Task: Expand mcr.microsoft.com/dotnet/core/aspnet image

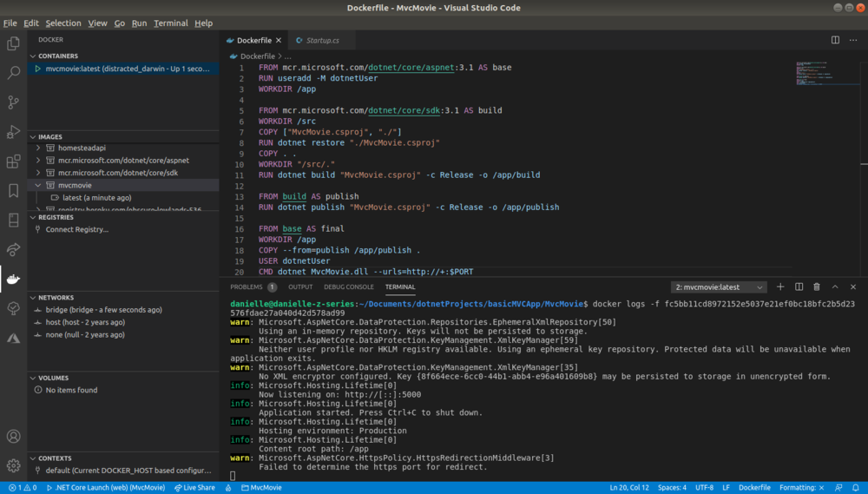Action: (x=38, y=161)
